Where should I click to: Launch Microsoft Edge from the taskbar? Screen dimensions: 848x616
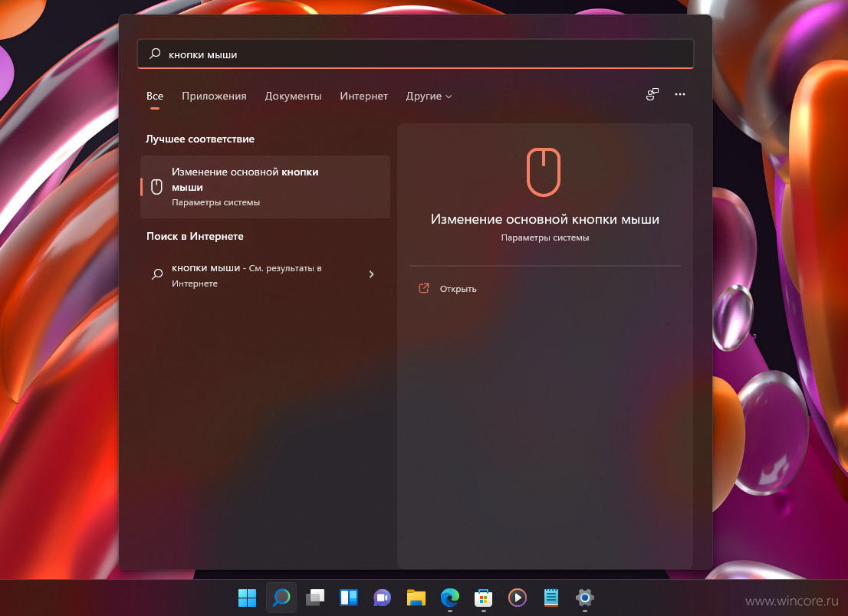(x=450, y=598)
